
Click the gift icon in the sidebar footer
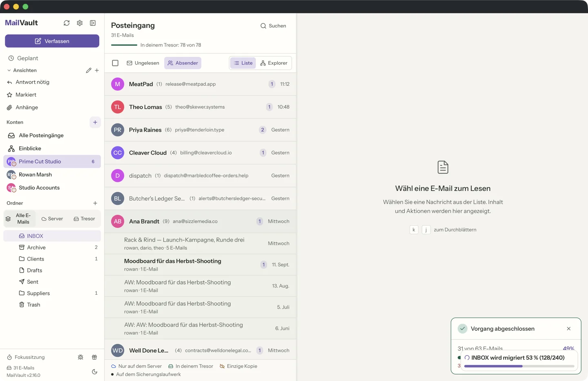tap(94, 357)
